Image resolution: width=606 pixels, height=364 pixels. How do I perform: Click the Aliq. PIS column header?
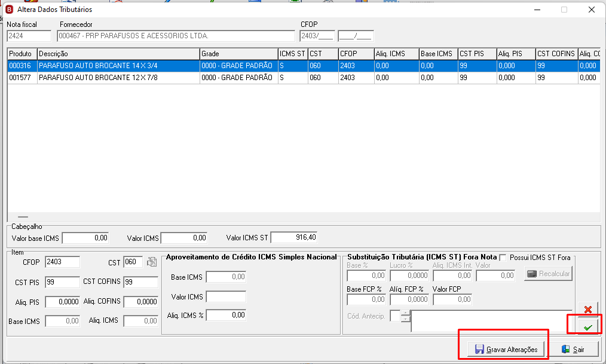(516, 54)
